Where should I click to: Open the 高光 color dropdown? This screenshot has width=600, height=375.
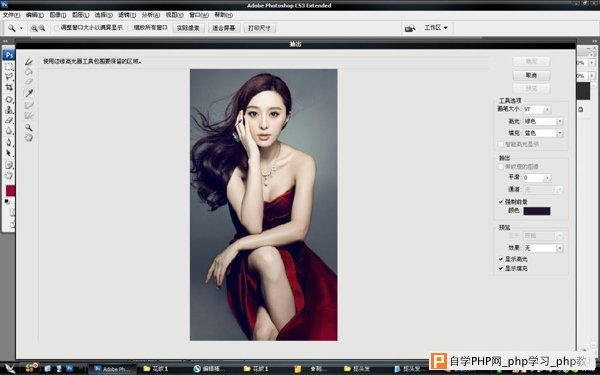543,121
